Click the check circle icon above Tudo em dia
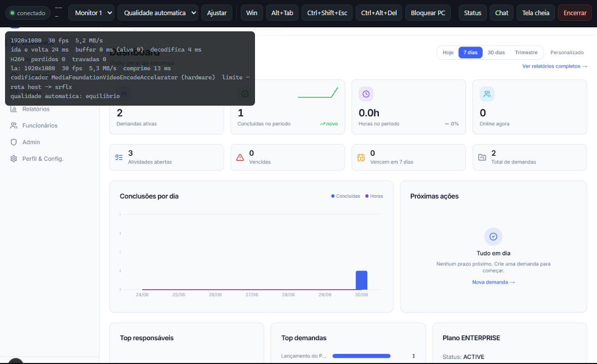Screen dimensions: 597x364 pos(493,237)
